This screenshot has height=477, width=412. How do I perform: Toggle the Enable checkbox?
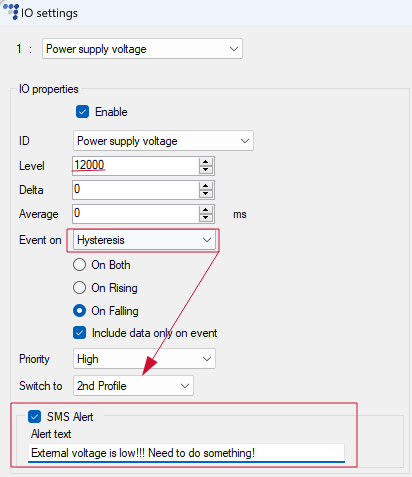[x=82, y=112]
